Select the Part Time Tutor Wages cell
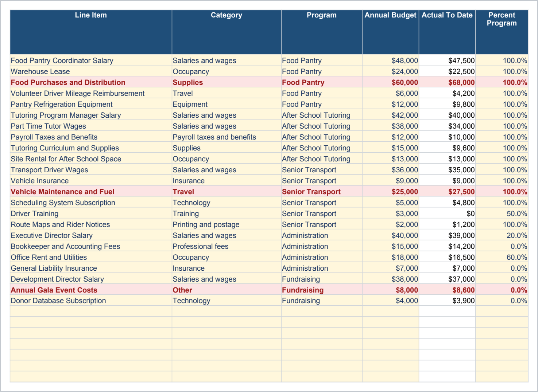The width and height of the screenshot is (538, 392). click(x=91, y=126)
